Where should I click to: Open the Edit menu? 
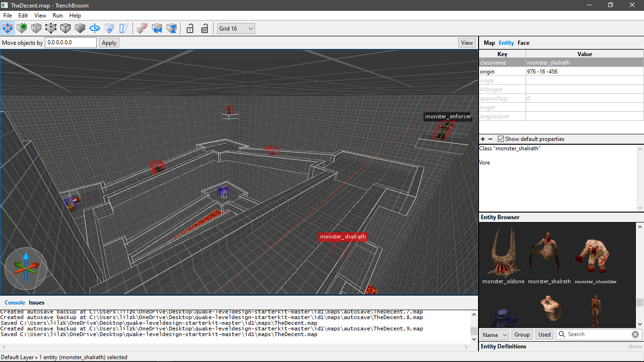point(23,16)
